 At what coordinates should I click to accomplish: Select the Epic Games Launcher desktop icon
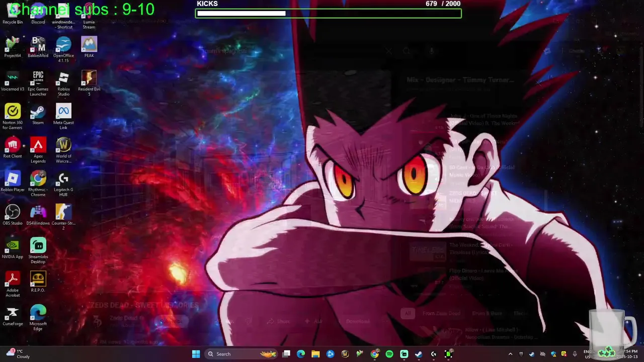38,83
